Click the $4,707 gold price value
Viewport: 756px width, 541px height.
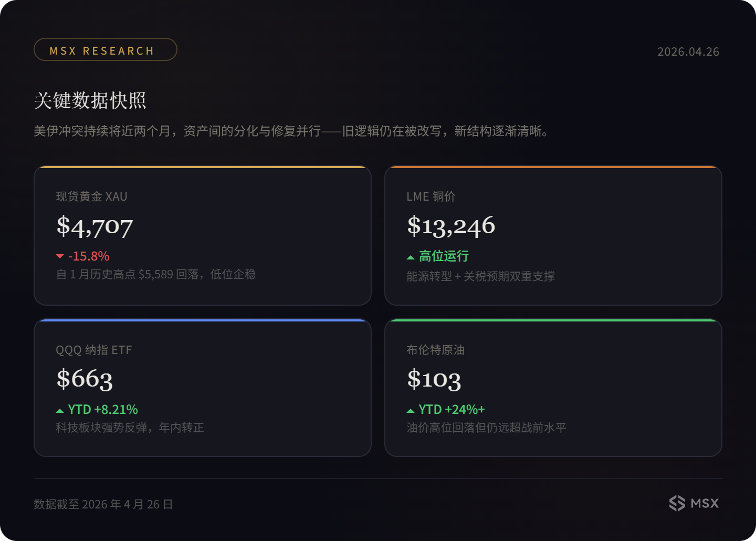click(94, 226)
